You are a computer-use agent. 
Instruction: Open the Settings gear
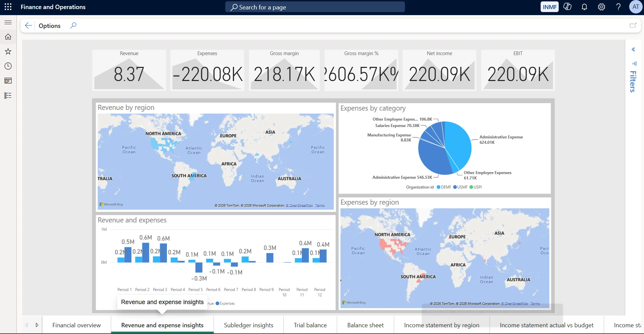[x=601, y=7]
